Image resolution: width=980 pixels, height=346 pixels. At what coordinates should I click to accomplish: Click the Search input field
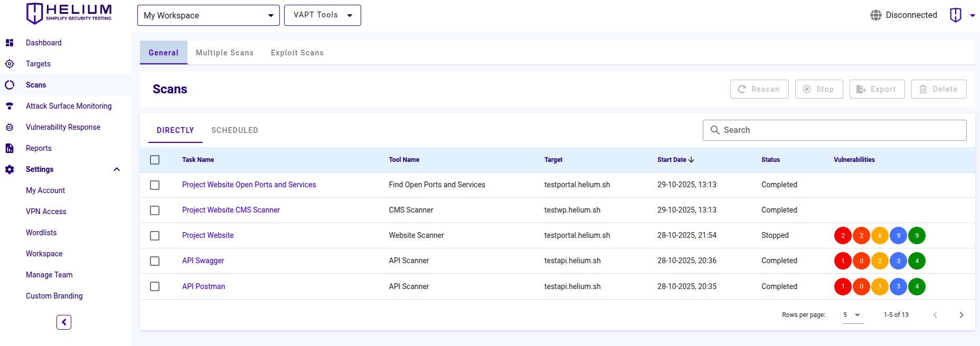pyautogui.click(x=840, y=130)
